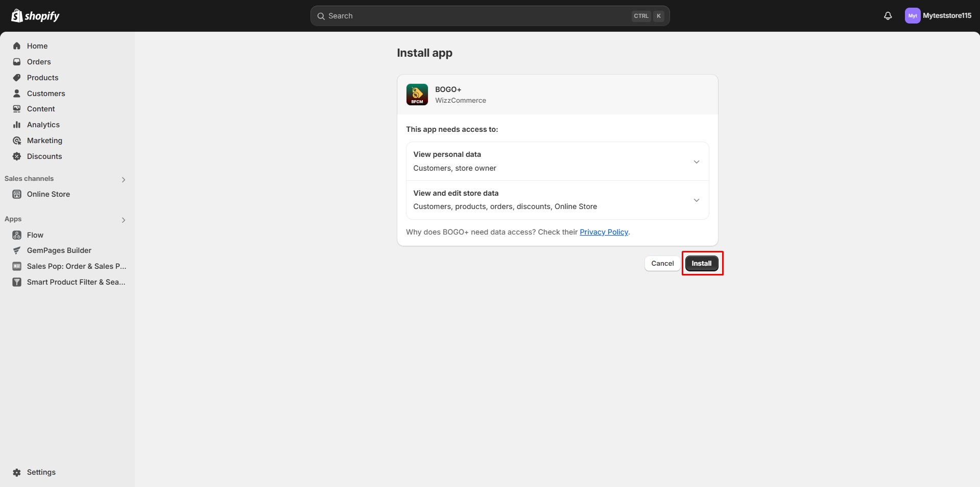Screen dimensions: 980x487
Task: Click the Apps heading text
Action: point(13,219)
